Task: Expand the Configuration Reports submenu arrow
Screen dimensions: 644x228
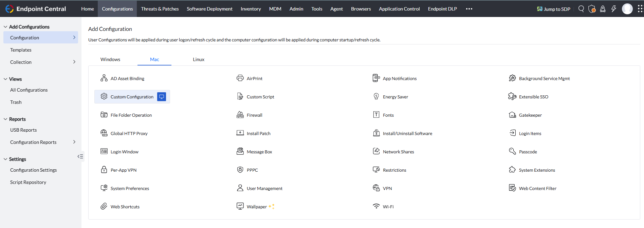Action: [x=74, y=142]
